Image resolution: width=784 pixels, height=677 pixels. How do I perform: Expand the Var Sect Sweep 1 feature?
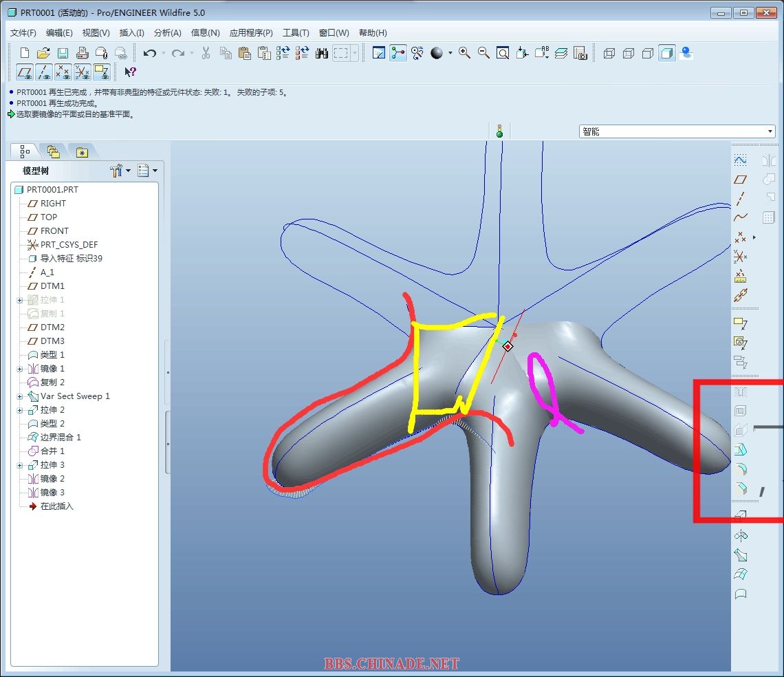[20, 396]
